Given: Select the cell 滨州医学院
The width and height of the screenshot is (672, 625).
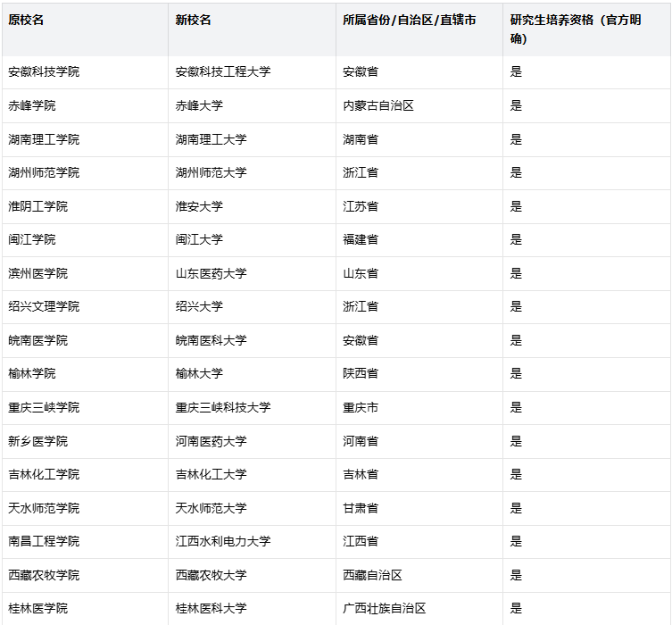Looking at the screenshot, I should [x=85, y=274].
